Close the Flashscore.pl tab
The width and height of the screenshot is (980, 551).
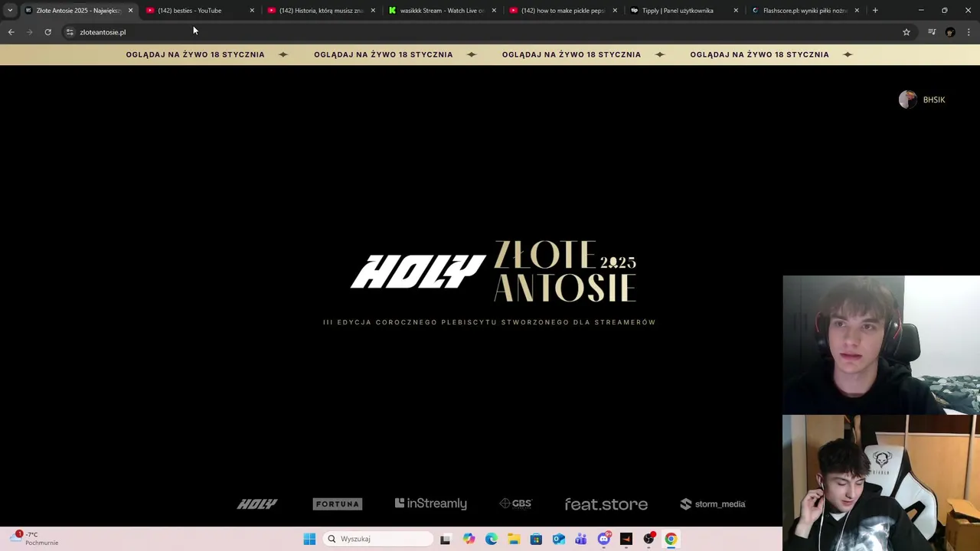pyautogui.click(x=857, y=11)
